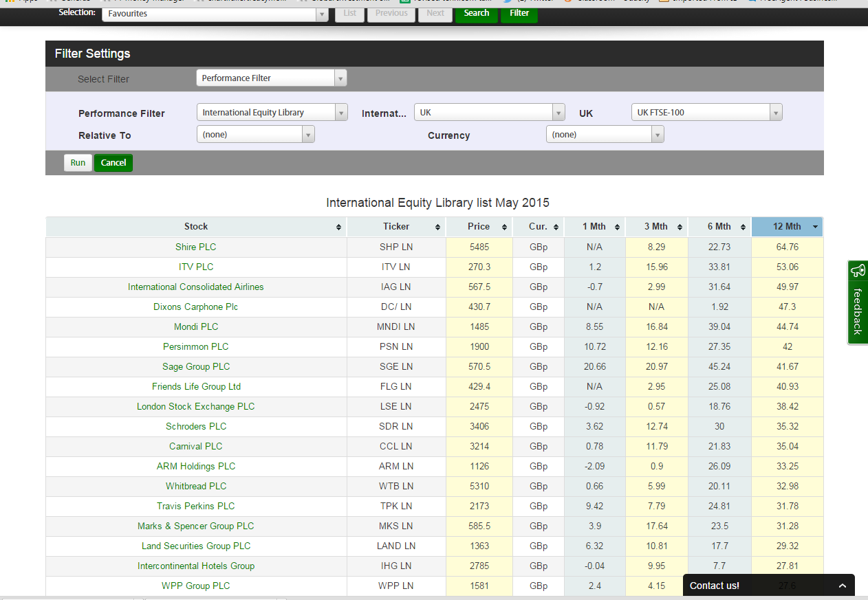This screenshot has height=600, width=868.
Task: Sort by the 3 Mth column arrows
Action: click(680, 227)
